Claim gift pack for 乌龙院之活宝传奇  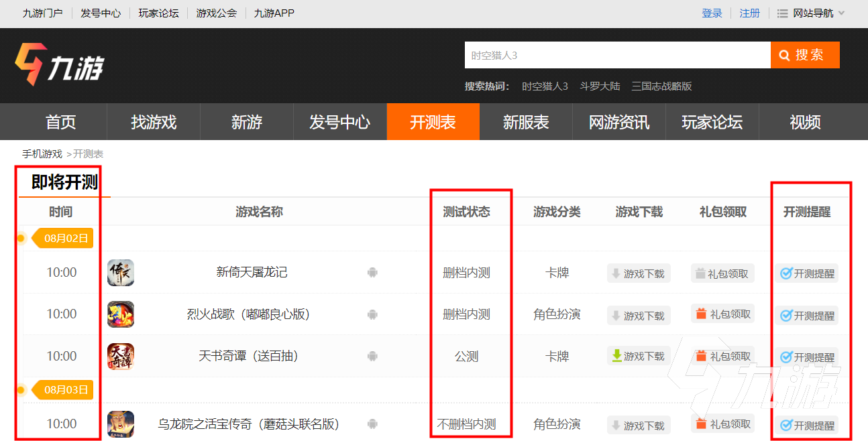click(x=722, y=424)
